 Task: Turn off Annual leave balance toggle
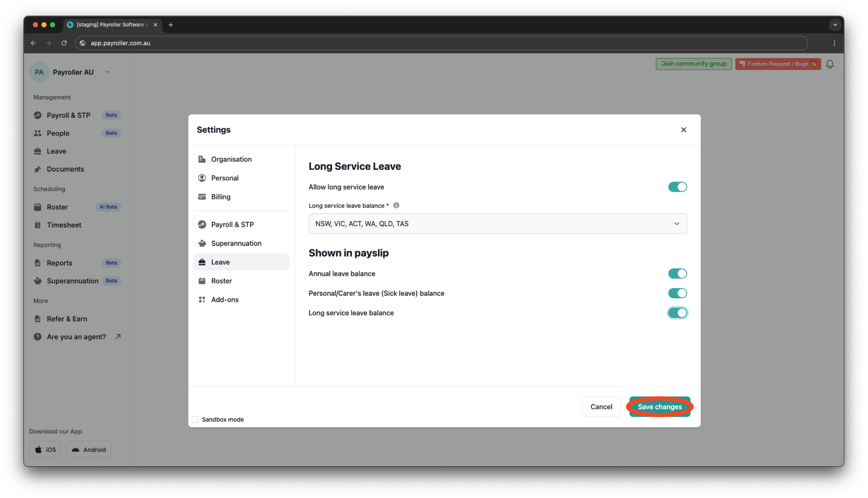coord(677,273)
